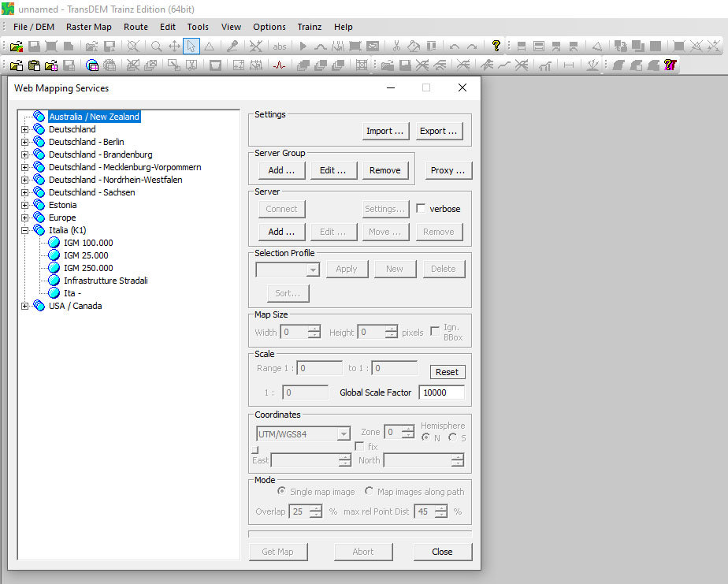The height and width of the screenshot is (584, 728).
Task: Select the highlighted arrow pointer tool
Action: pyautogui.click(x=191, y=46)
